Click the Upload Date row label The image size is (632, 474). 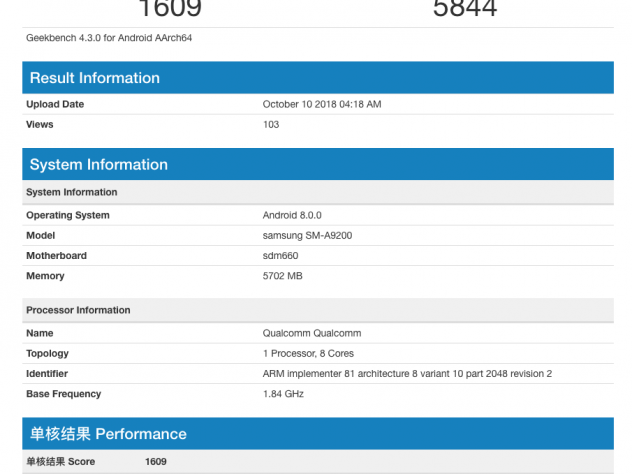[x=55, y=104]
